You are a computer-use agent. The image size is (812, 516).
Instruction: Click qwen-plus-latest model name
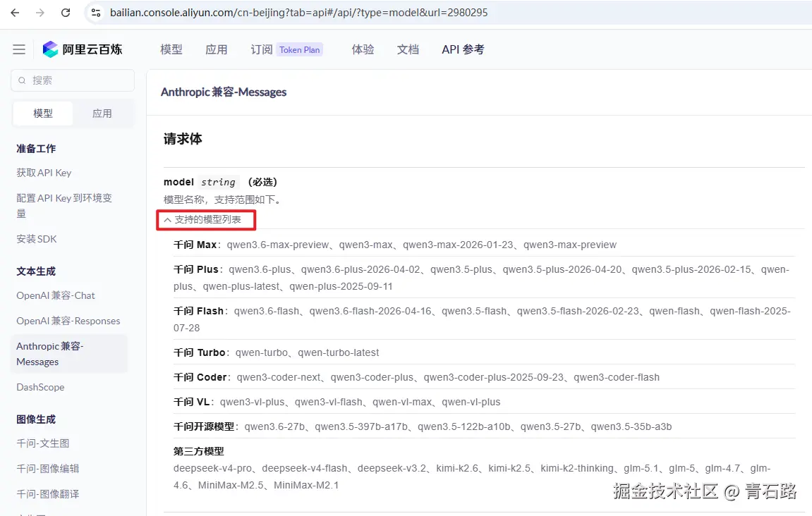coord(241,286)
